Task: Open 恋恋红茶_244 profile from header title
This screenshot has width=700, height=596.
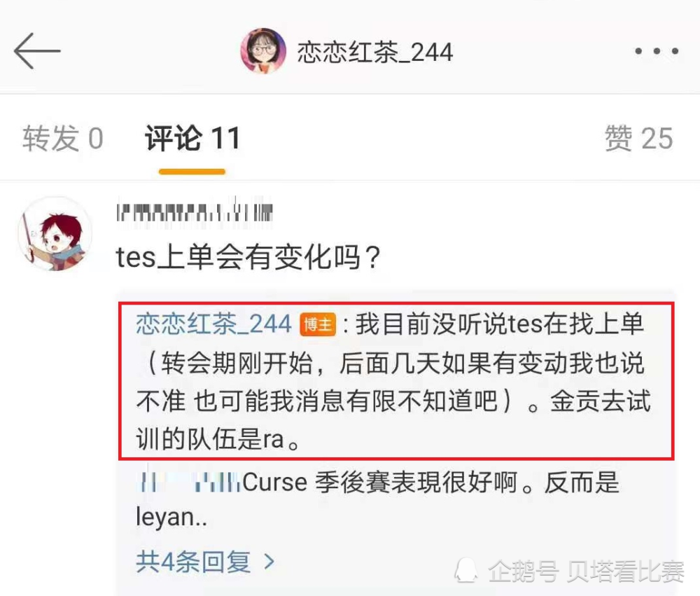Action: click(375, 53)
